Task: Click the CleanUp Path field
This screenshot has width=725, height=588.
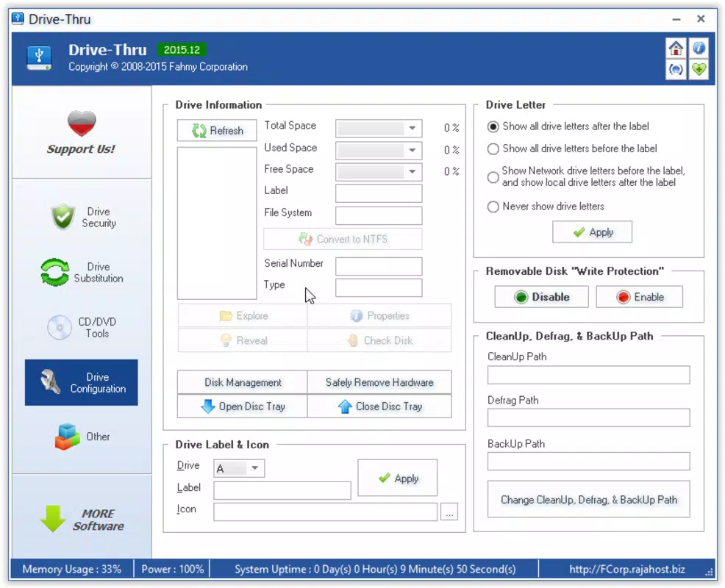Action: click(x=588, y=375)
